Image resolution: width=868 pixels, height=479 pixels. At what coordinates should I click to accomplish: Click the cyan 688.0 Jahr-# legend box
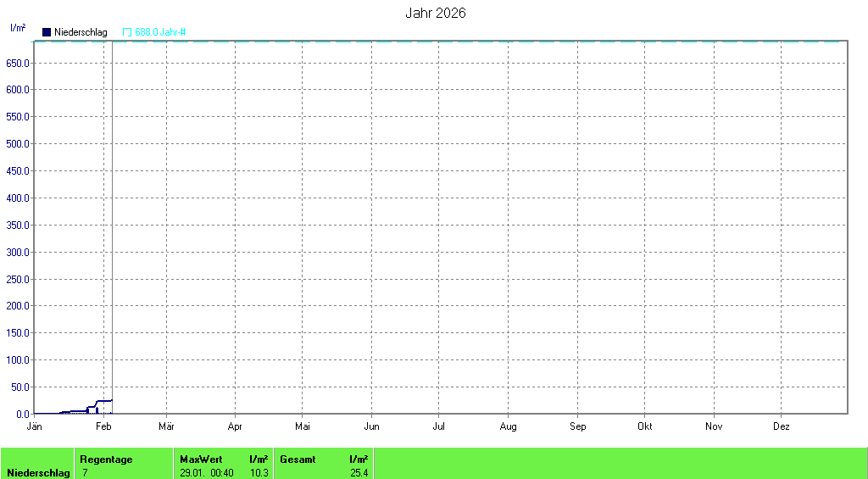click(127, 32)
